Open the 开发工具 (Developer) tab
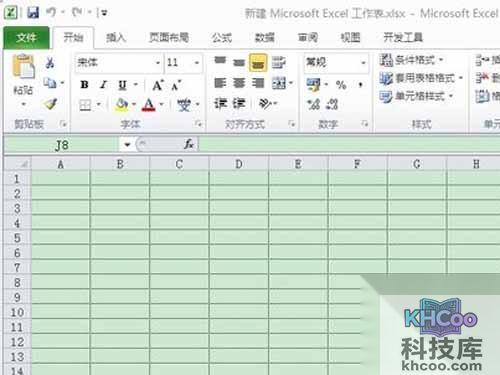The image size is (500, 375). pyautogui.click(x=403, y=37)
